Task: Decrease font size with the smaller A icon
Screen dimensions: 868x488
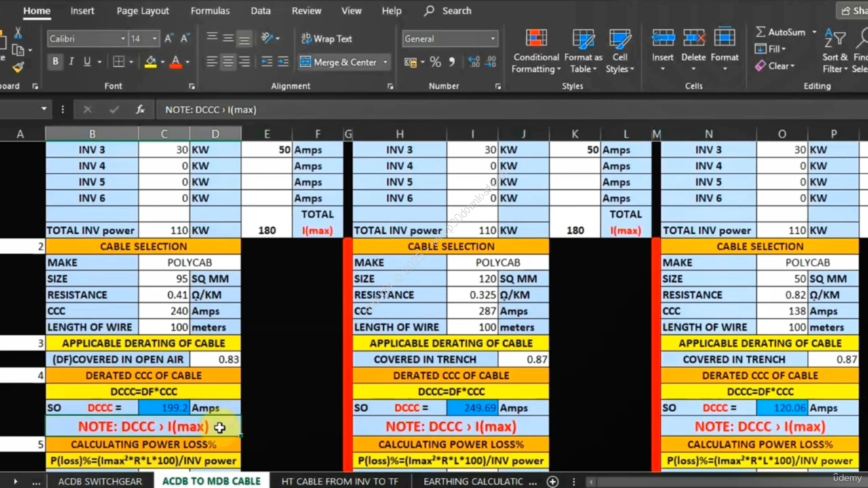Action: (185, 39)
